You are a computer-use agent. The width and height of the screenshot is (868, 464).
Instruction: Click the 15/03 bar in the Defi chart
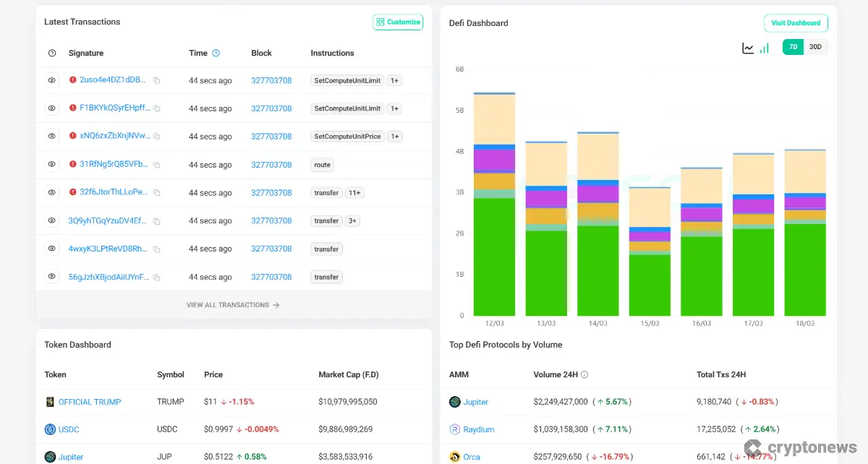pyautogui.click(x=650, y=252)
